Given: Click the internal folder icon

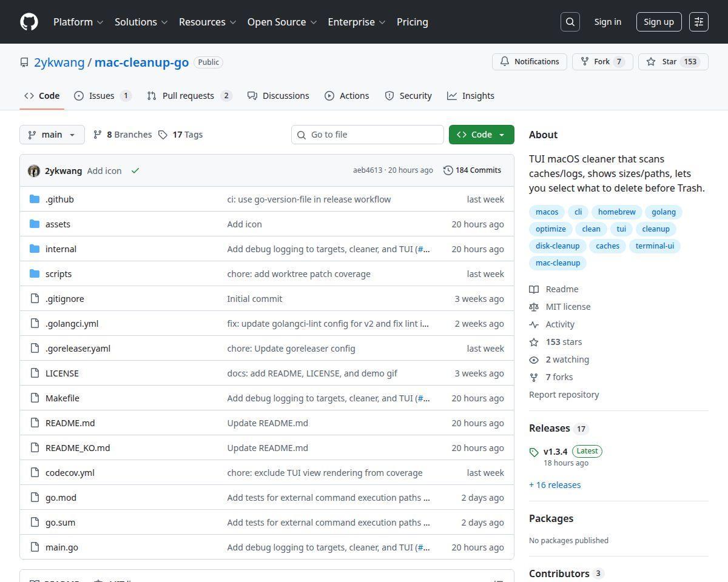Looking at the screenshot, I should point(35,249).
